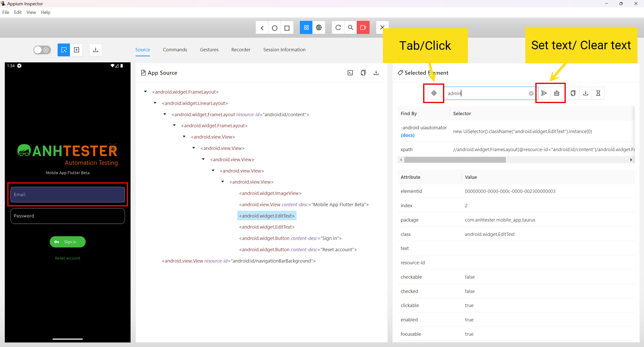Tap the App Switch square icon
This screenshot has width=644, height=347.
287,28
